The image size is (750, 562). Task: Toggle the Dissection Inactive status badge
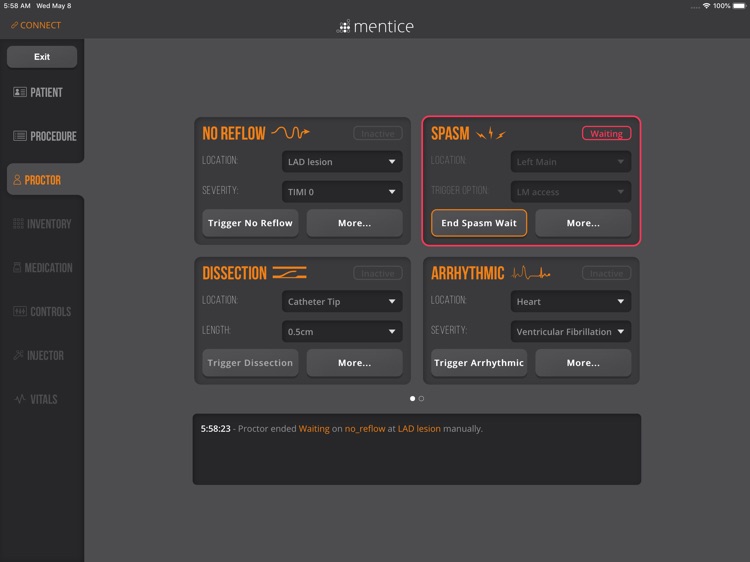(x=378, y=273)
